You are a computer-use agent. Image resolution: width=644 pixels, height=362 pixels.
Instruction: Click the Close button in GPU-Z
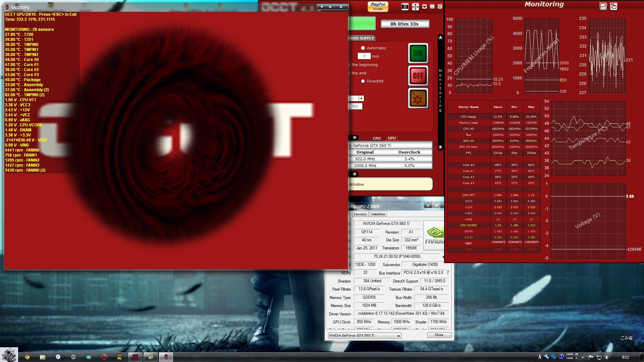(439, 335)
